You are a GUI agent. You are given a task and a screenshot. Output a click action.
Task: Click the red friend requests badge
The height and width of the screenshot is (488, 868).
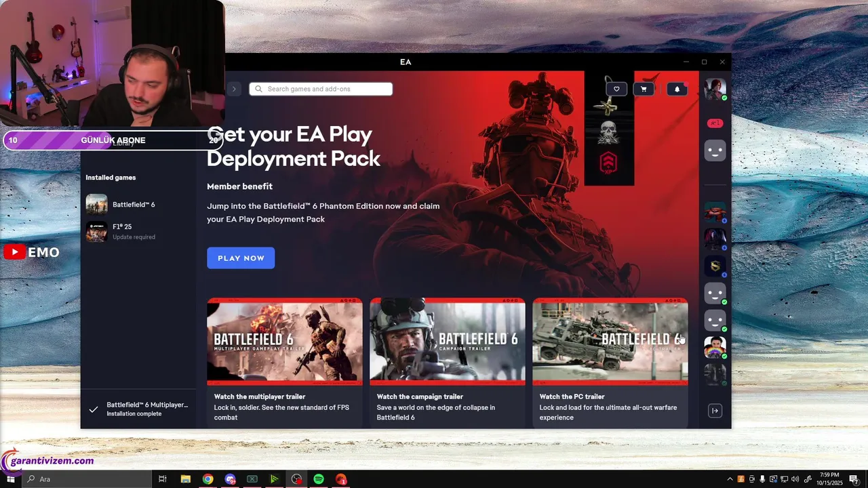[715, 123]
